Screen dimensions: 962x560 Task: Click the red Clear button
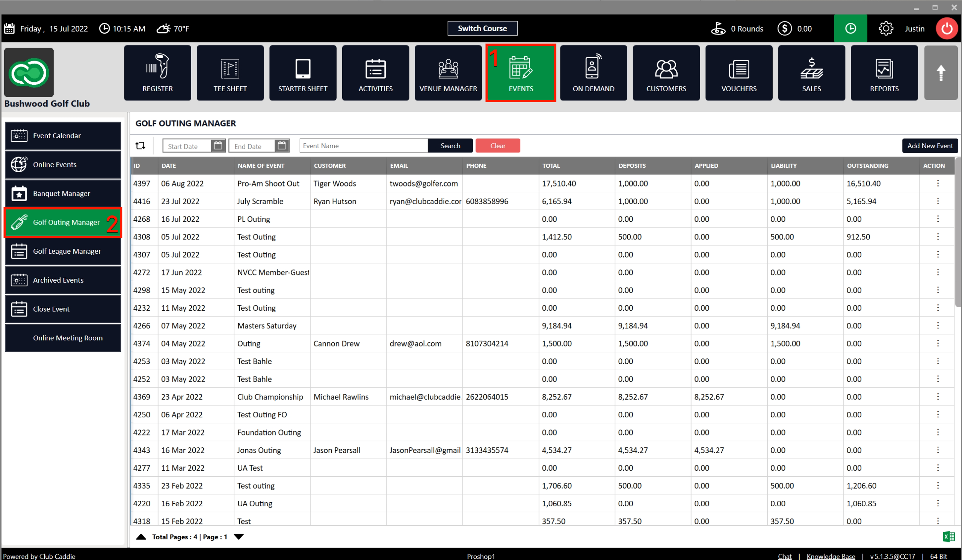(x=497, y=146)
